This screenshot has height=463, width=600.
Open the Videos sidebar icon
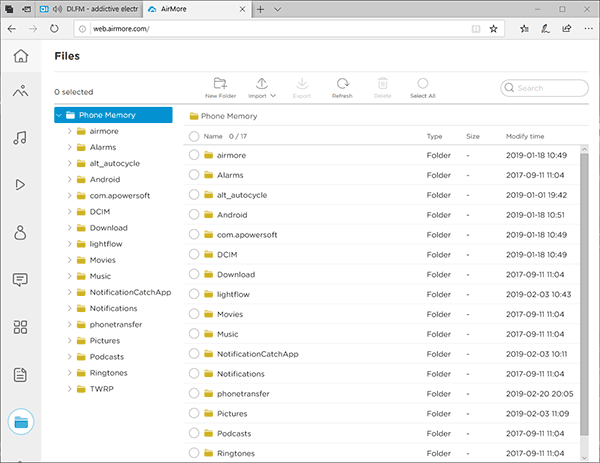pos(21,185)
